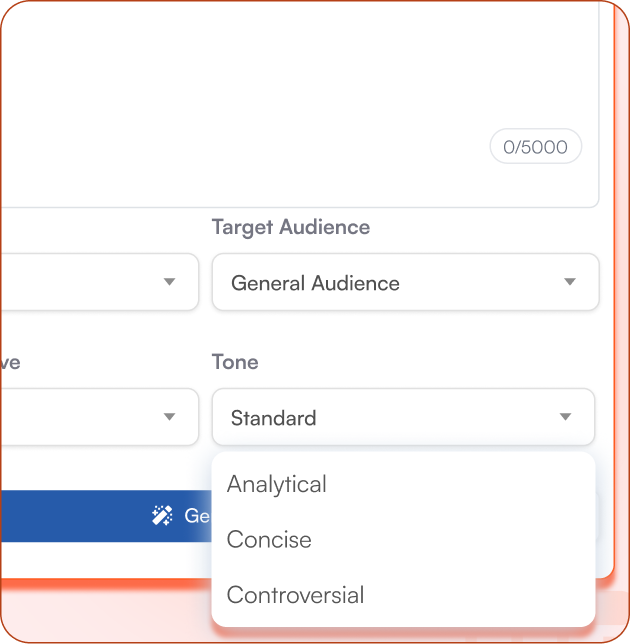This screenshot has height=644, width=630.
Task: Expand the dropdown left of Tone
Action: point(169,417)
